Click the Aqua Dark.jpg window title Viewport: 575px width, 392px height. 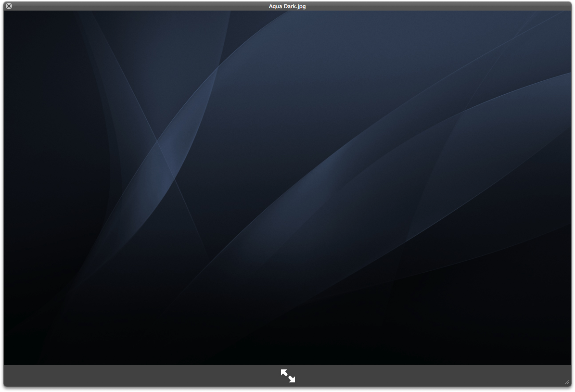287,6
